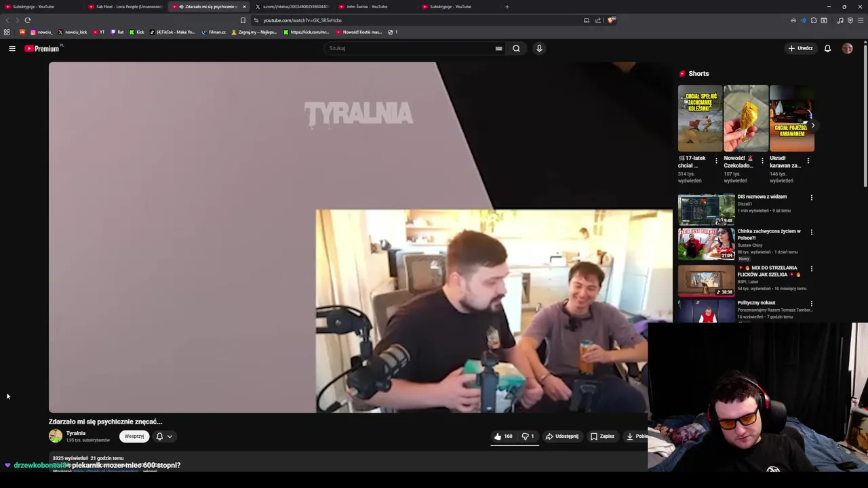Switch to x.com status tab

point(292,7)
